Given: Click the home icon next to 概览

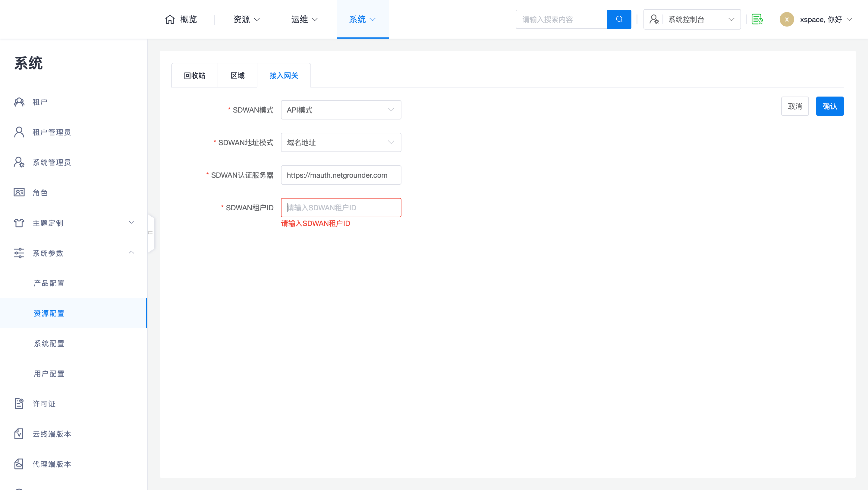Looking at the screenshot, I should tap(170, 19).
